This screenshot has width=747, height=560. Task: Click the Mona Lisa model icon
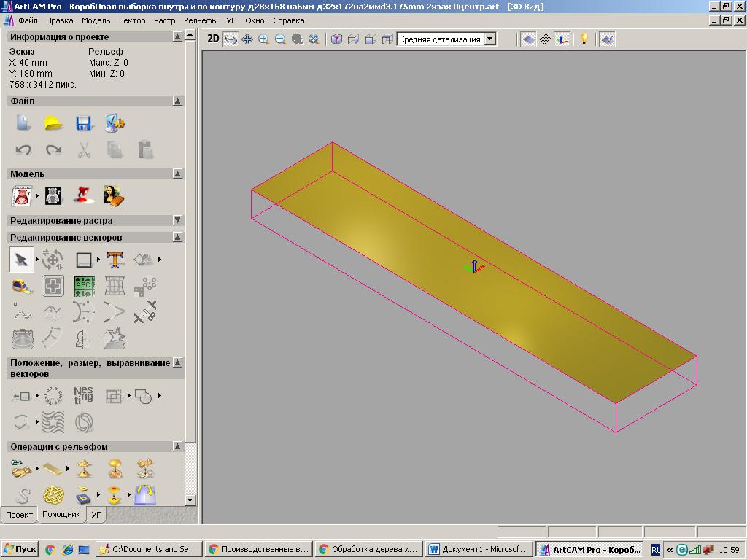pyautogui.click(x=113, y=195)
